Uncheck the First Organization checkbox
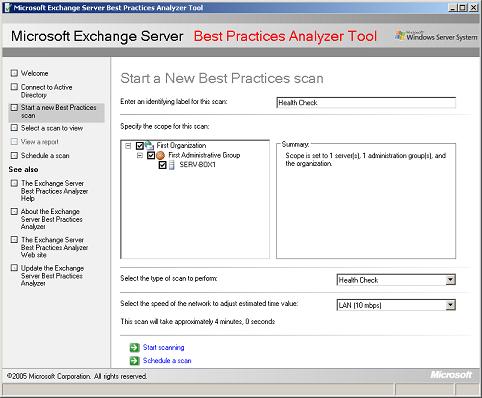 coord(140,146)
